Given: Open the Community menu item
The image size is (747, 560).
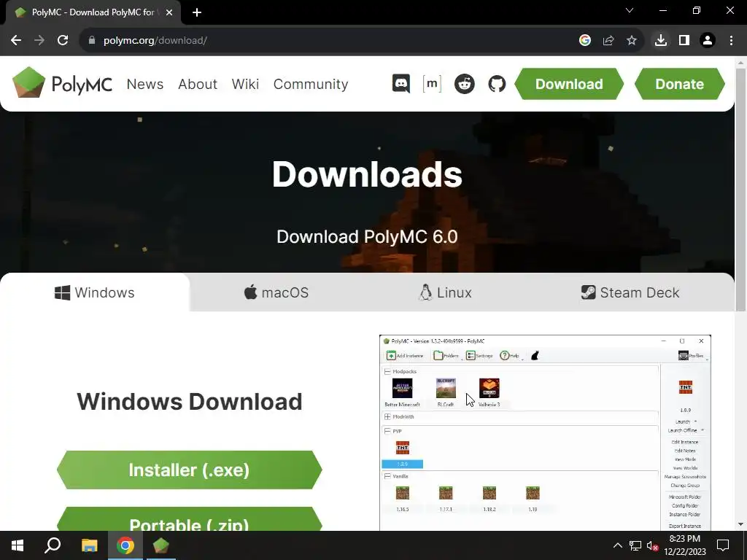Looking at the screenshot, I should [x=311, y=84].
